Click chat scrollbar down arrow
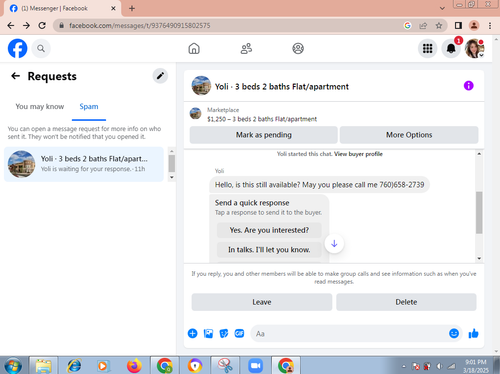Screen dimensions: 500x374 point(479,258)
